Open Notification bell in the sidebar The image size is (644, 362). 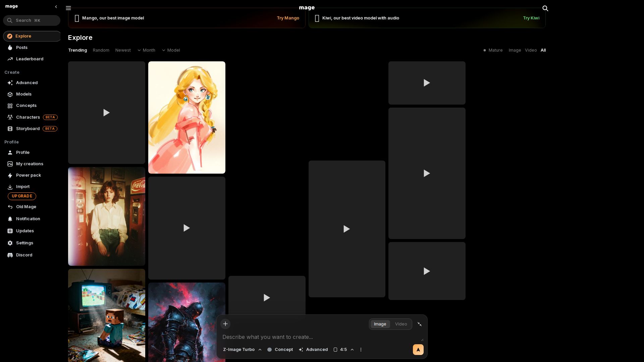pos(28,219)
